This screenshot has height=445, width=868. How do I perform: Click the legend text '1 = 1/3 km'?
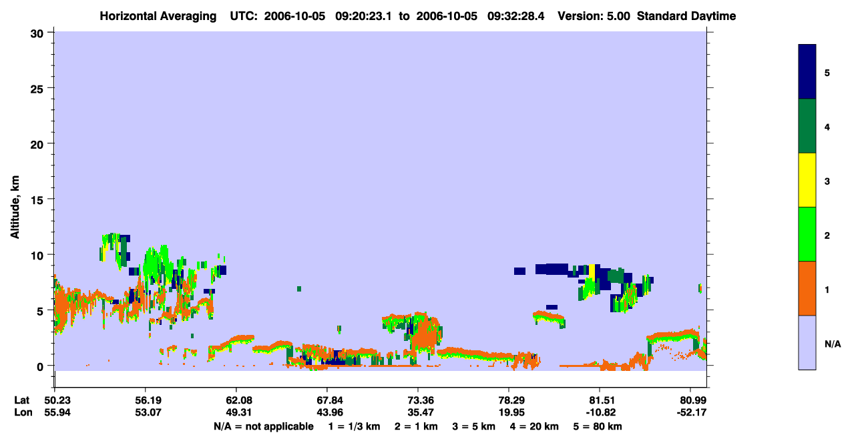353,426
